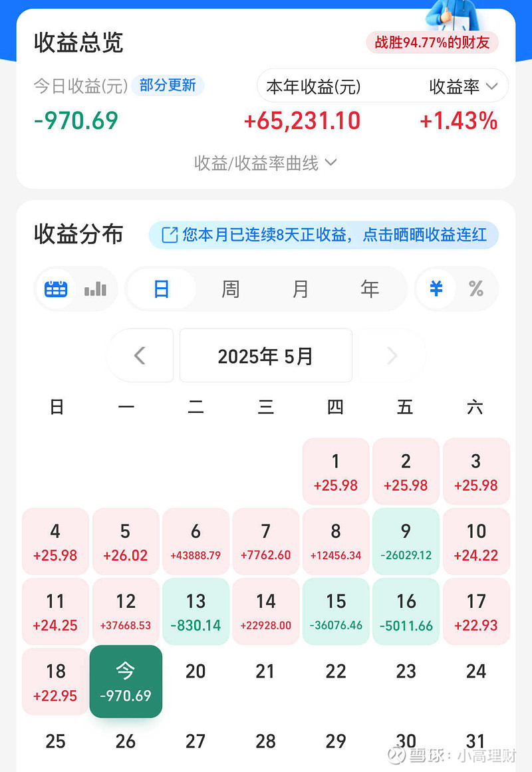This screenshot has height=772, width=532.
Task: Go to next month arrow
Action: click(x=392, y=356)
